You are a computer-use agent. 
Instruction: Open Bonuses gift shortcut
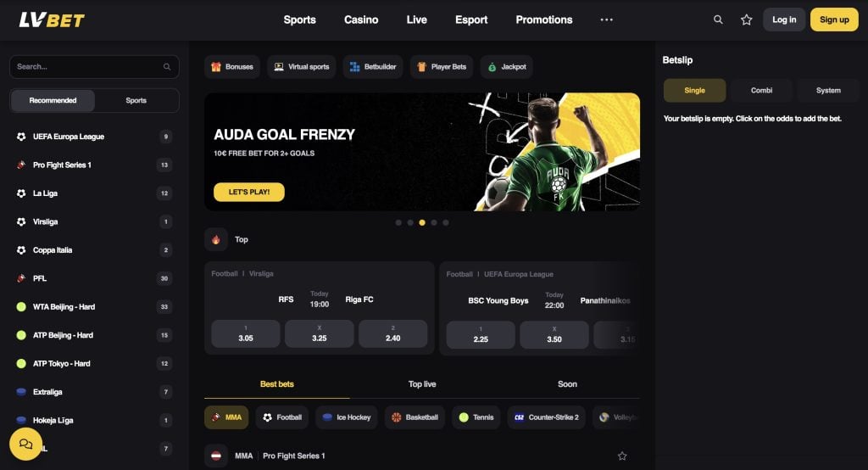coord(232,66)
